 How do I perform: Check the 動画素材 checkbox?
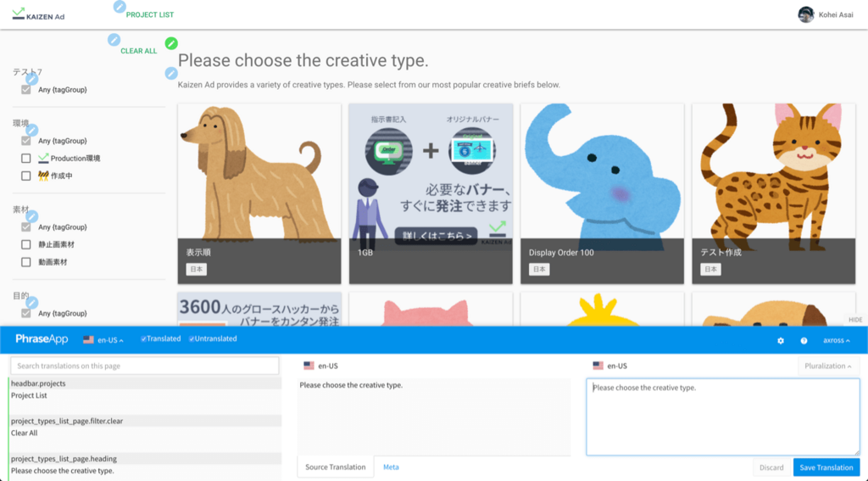click(x=26, y=262)
